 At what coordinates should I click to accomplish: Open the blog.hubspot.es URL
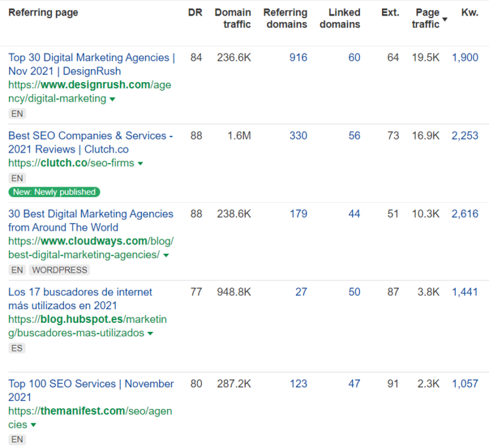tap(87, 325)
